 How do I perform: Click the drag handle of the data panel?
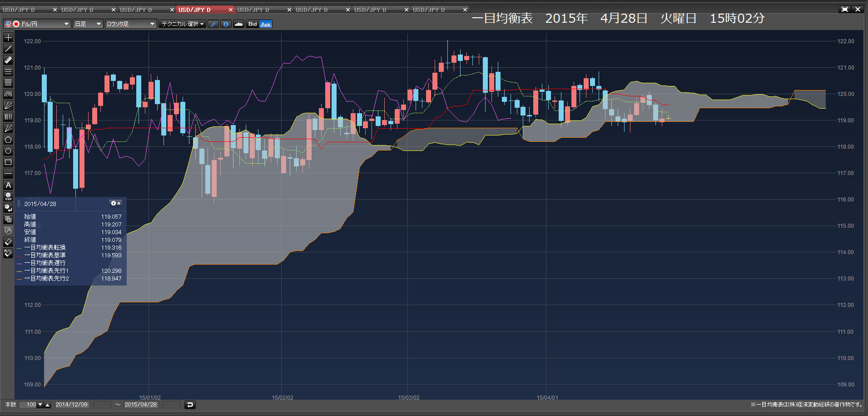pyautogui.click(x=19, y=203)
